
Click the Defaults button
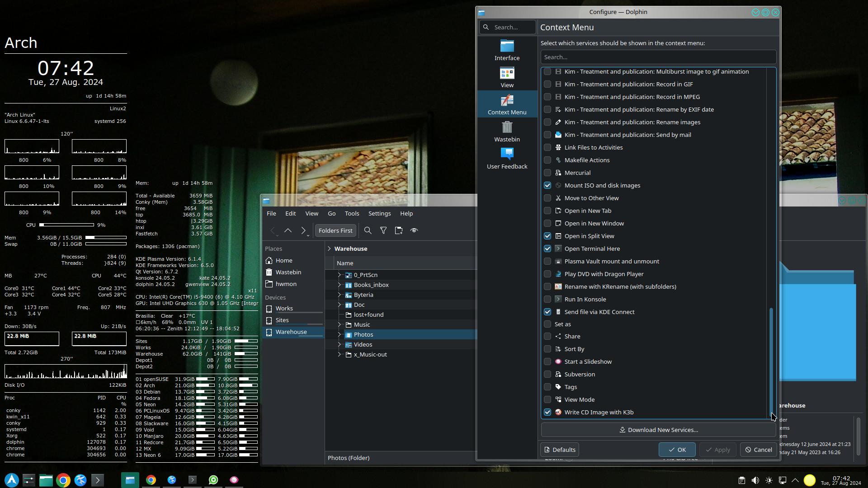tap(560, 450)
